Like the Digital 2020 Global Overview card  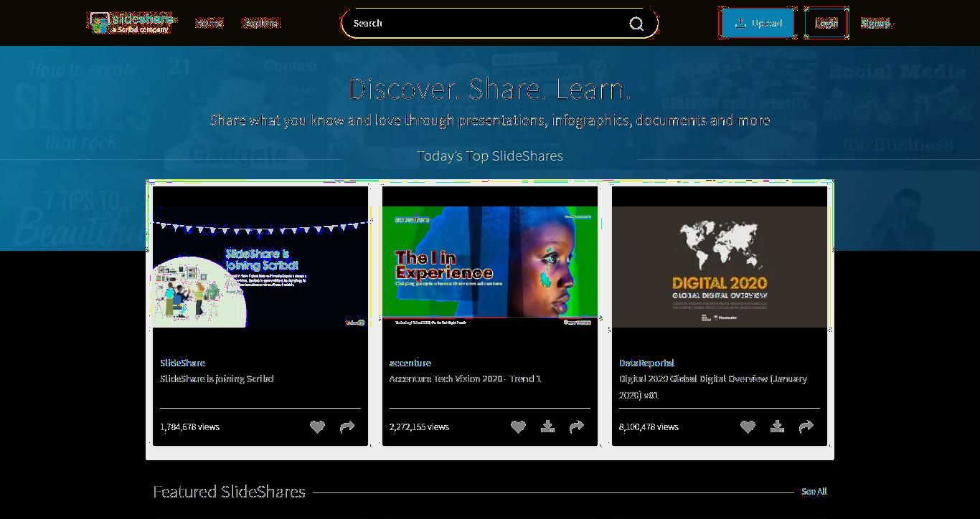(x=748, y=427)
